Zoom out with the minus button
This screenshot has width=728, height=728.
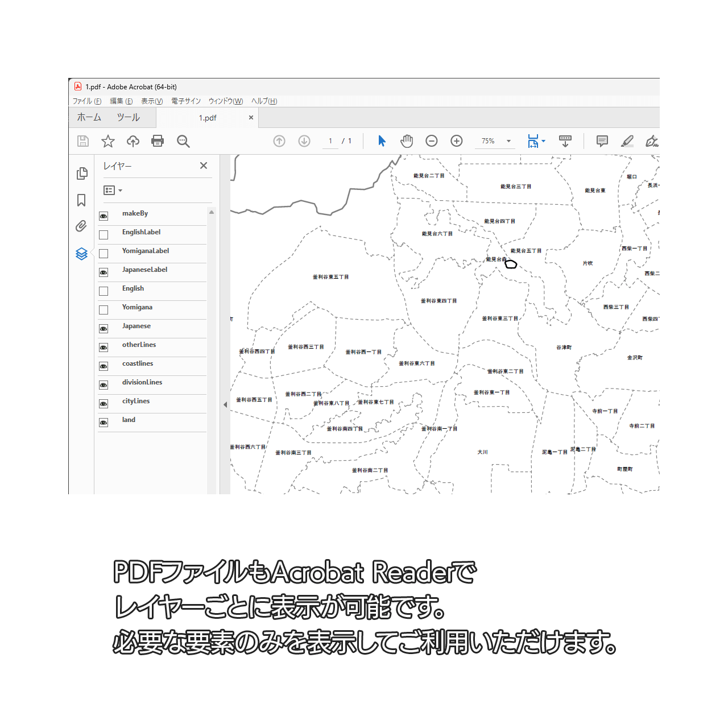432,141
